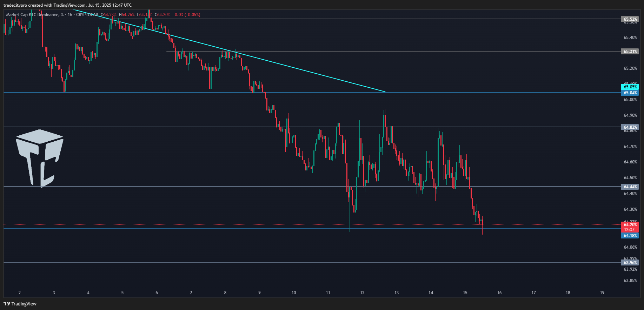644x310 pixels.
Task: Click date 11 on the time axis
Action: (328, 293)
